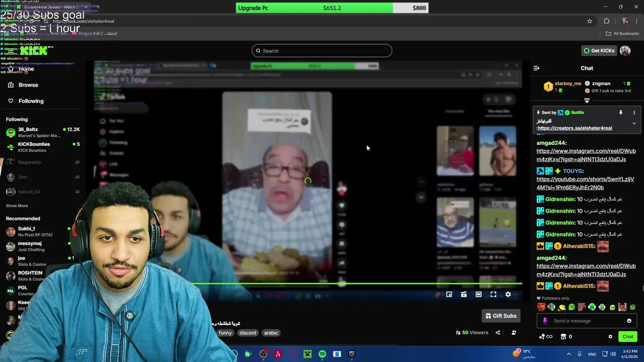Open pinned message three-dot options
The width and height of the screenshot is (644, 362).
coord(634,113)
